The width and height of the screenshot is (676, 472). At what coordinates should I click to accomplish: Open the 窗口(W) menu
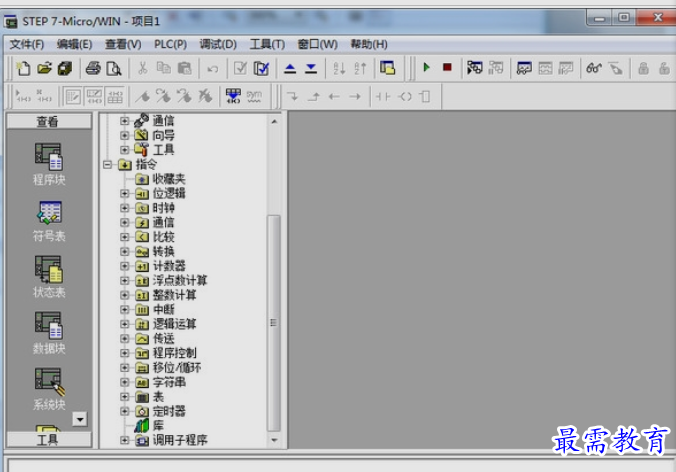[318, 44]
